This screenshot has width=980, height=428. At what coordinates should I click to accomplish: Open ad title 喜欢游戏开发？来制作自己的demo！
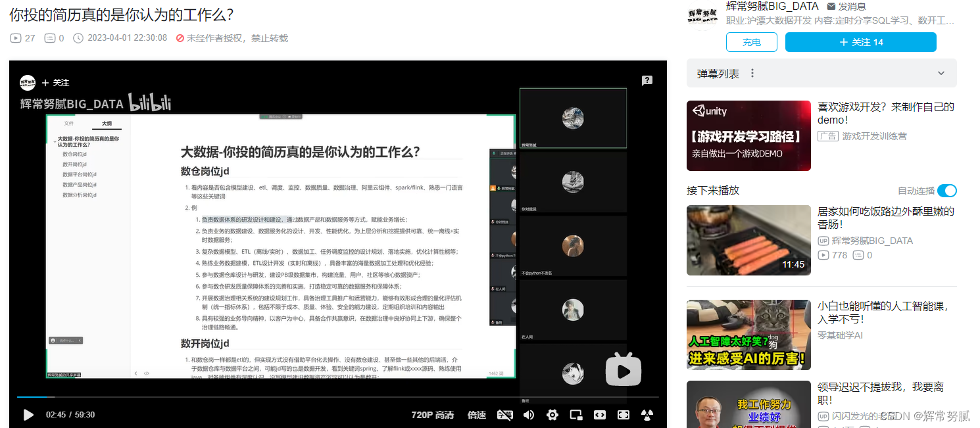(x=885, y=113)
